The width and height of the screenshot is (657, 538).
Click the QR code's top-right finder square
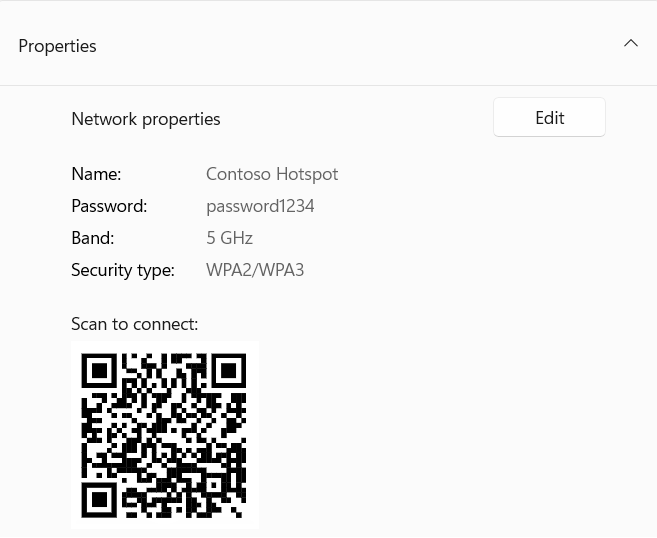click(x=228, y=371)
